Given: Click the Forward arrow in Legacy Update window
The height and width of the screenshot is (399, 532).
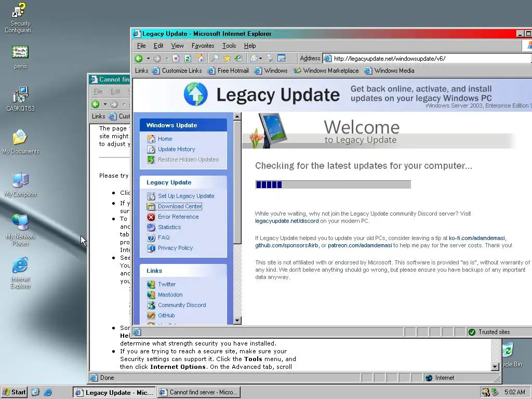Looking at the screenshot, I should pyautogui.click(x=157, y=58).
